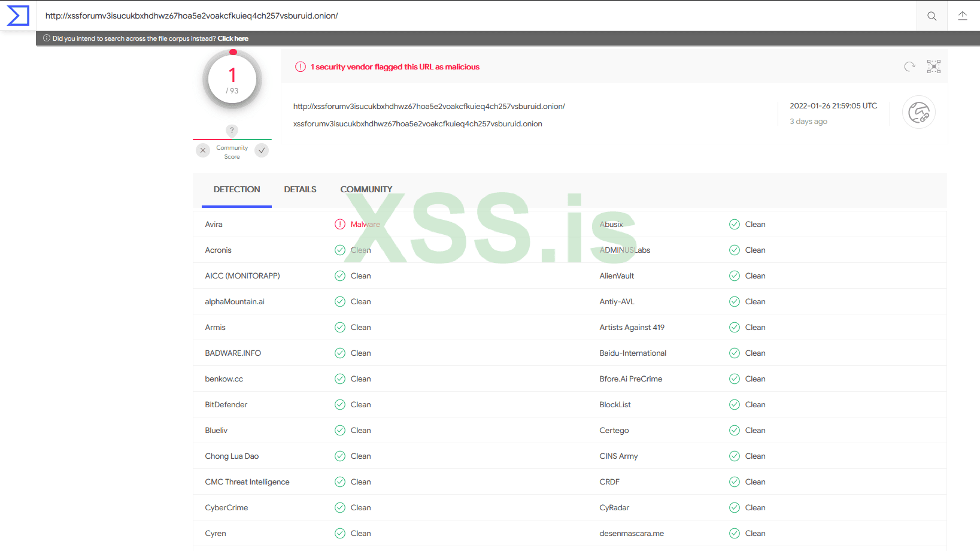Click the benkow.cc vendor name
The width and height of the screenshot is (980, 551).
(224, 379)
